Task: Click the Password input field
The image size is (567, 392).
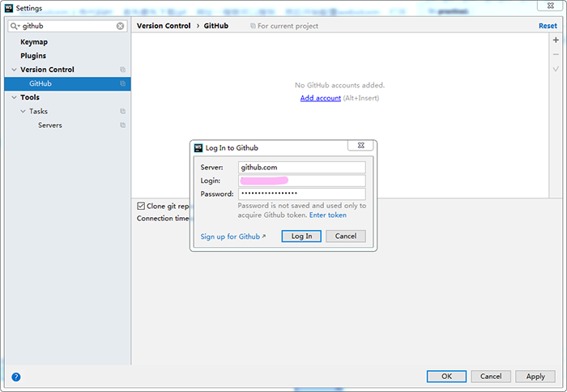Action: pyautogui.click(x=301, y=194)
